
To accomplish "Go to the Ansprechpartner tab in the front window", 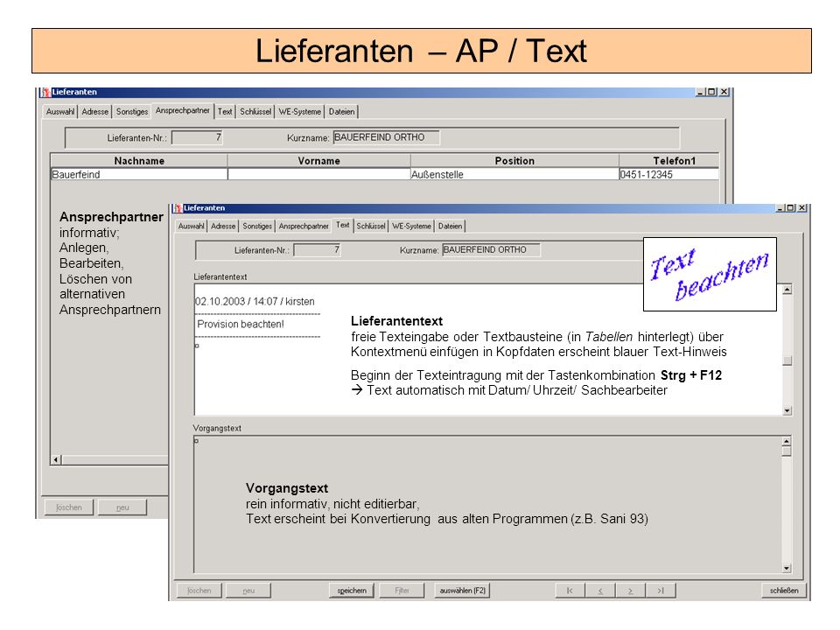I will coord(304,226).
